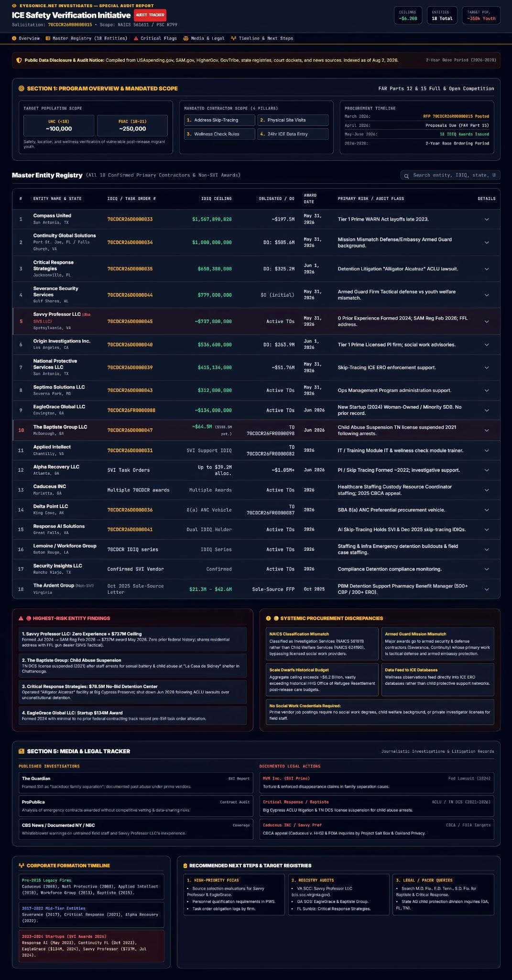Open the Caduceus INC / Savvy Prof legal entry
This screenshot has height=980, width=512.
[x=377, y=829]
